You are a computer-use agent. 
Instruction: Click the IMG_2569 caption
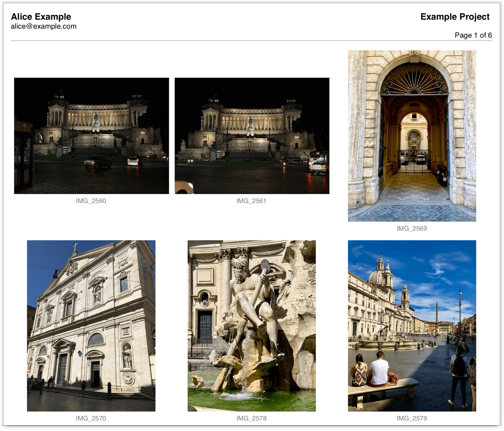(412, 228)
